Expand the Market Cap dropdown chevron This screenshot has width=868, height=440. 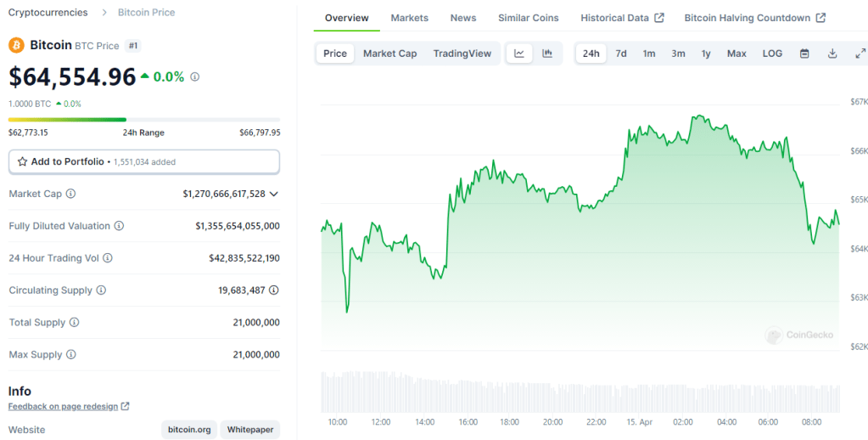pos(273,194)
